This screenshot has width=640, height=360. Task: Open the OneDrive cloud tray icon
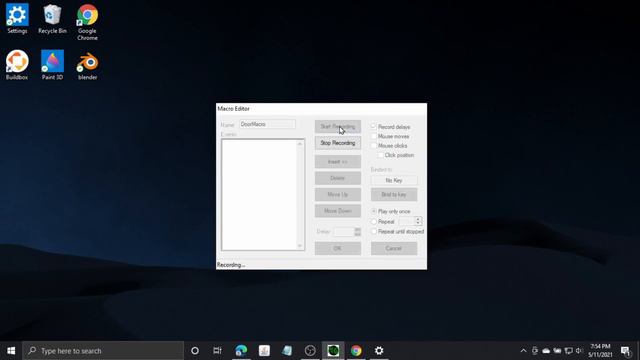[546, 351]
